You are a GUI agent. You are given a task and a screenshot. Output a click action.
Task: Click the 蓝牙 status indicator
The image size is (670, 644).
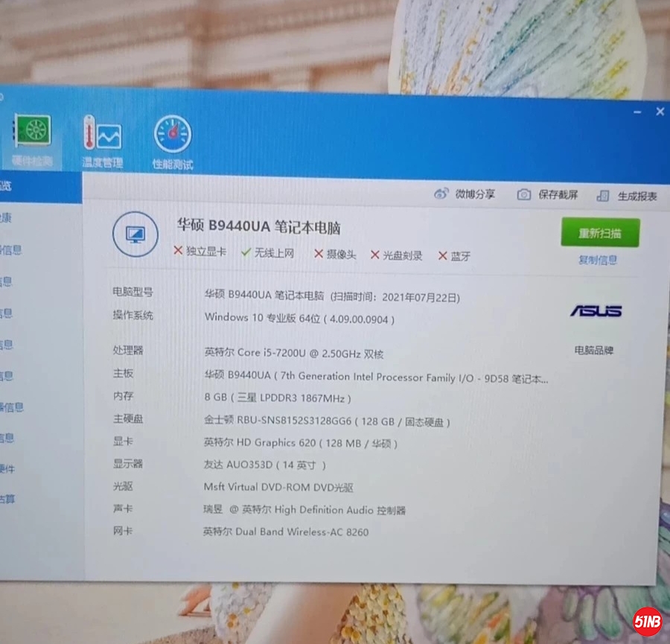[454, 256]
